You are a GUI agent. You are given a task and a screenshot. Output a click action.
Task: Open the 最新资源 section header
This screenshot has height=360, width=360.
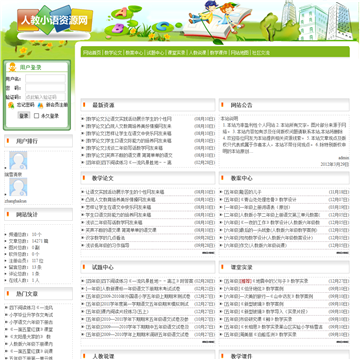point(103,105)
